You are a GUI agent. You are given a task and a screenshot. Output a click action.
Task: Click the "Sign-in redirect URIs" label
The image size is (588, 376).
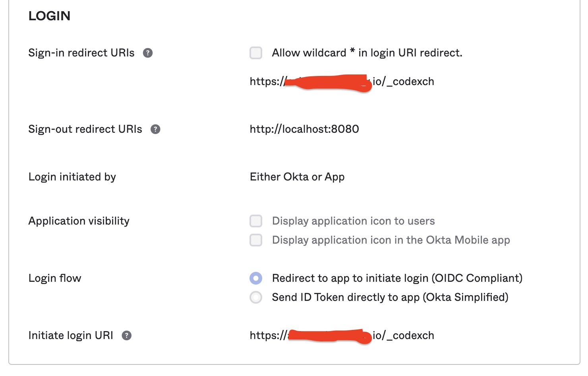tap(81, 52)
